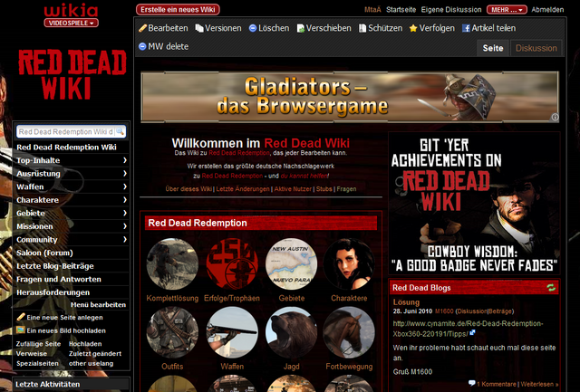Click the Verfolgen star icon
580x392 pixels.
coord(413,28)
